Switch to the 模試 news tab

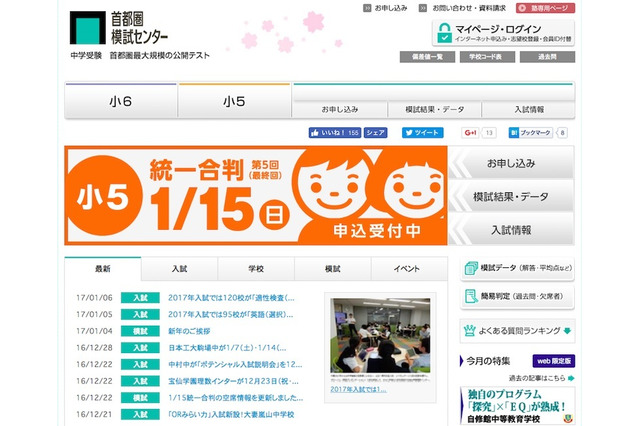pyautogui.click(x=333, y=268)
